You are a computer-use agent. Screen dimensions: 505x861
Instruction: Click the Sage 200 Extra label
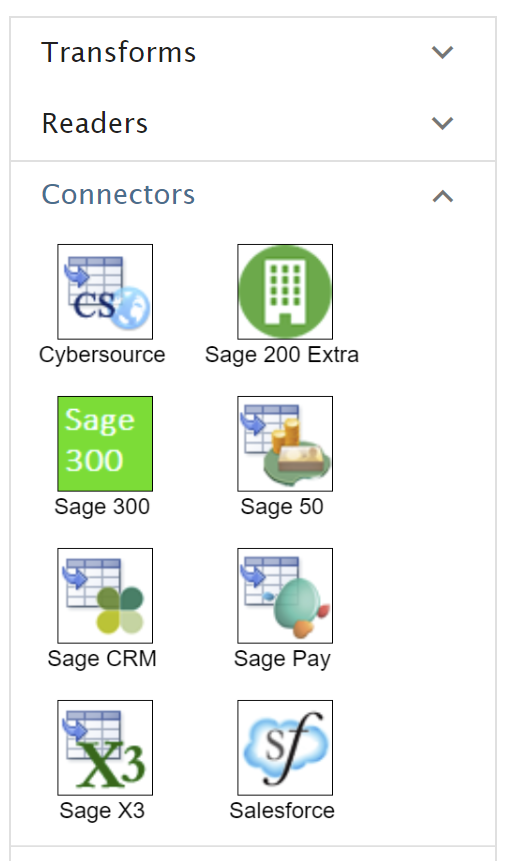pyautogui.click(x=282, y=355)
